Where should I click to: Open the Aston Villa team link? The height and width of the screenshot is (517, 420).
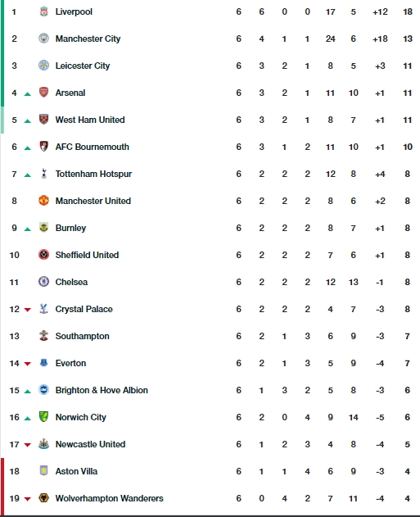click(x=76, y=471)
